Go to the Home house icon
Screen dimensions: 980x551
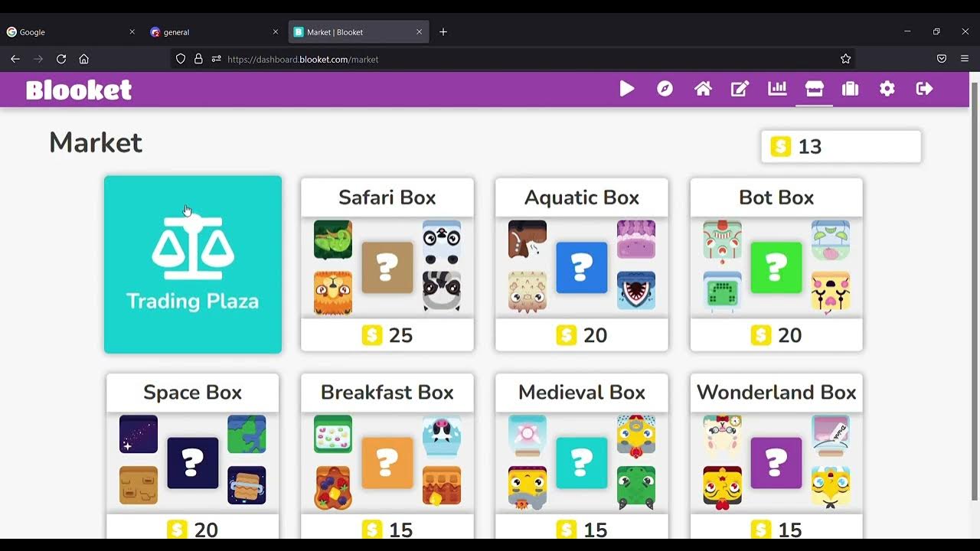point(703,89)
